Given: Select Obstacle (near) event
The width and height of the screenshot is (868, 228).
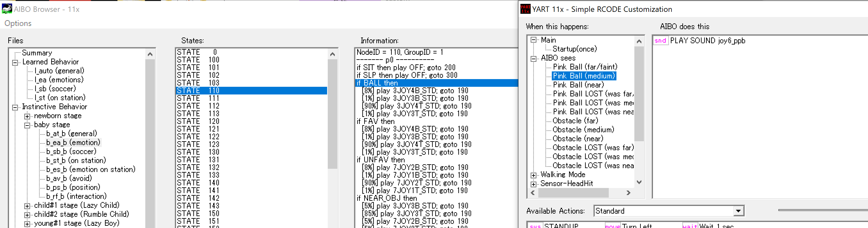Looking at the screenshot, I should 578,139.
